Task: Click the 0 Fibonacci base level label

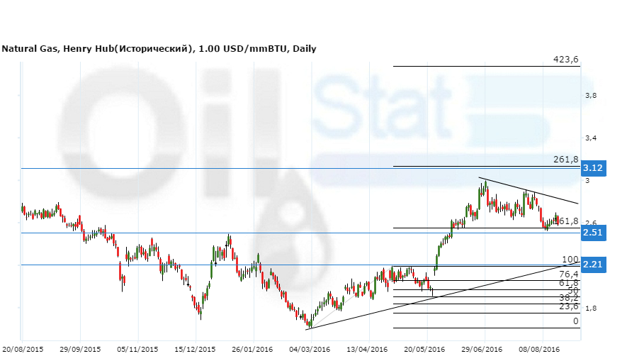Action: coord(575,321)
